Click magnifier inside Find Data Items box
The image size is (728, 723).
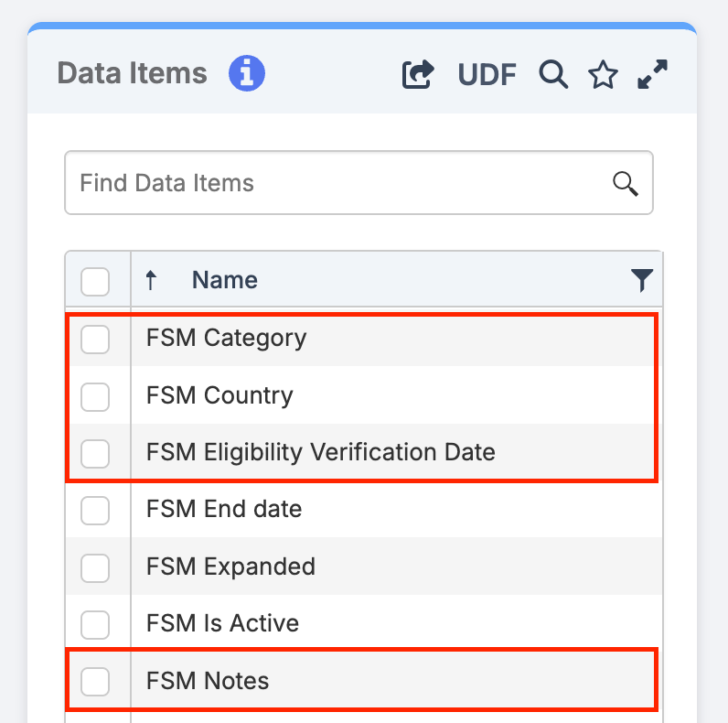tap(625, 184)
